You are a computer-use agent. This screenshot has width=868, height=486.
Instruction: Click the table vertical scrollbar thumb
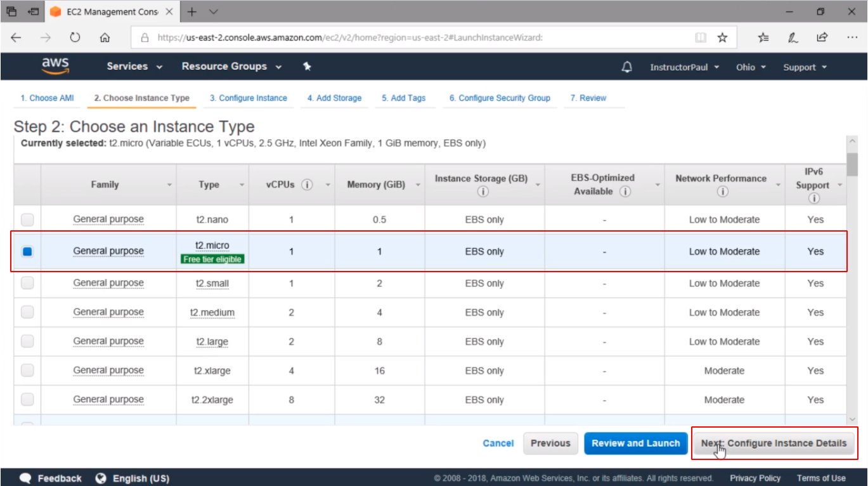[x=852, y=164]
